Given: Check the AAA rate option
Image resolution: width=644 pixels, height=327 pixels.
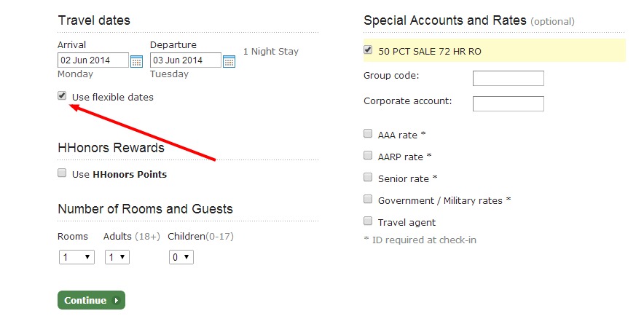Looking at the screenshot, I should tap(368, 134).
